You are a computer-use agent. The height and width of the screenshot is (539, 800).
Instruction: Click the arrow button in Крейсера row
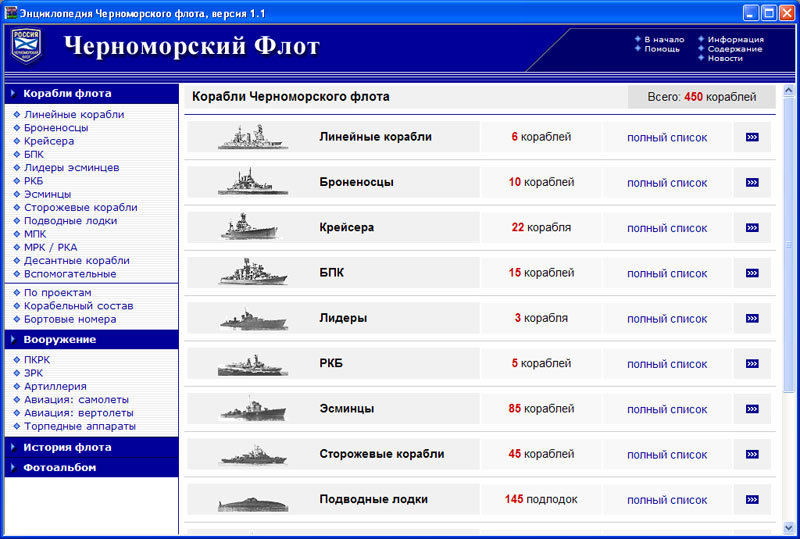752,228
